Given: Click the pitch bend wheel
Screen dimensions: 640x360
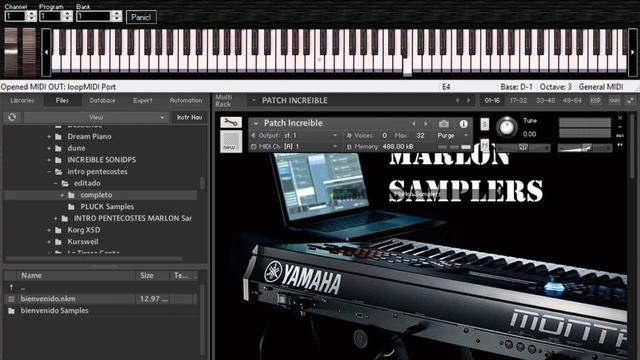Looking at the screenshot, I should (x=11, y=52).
